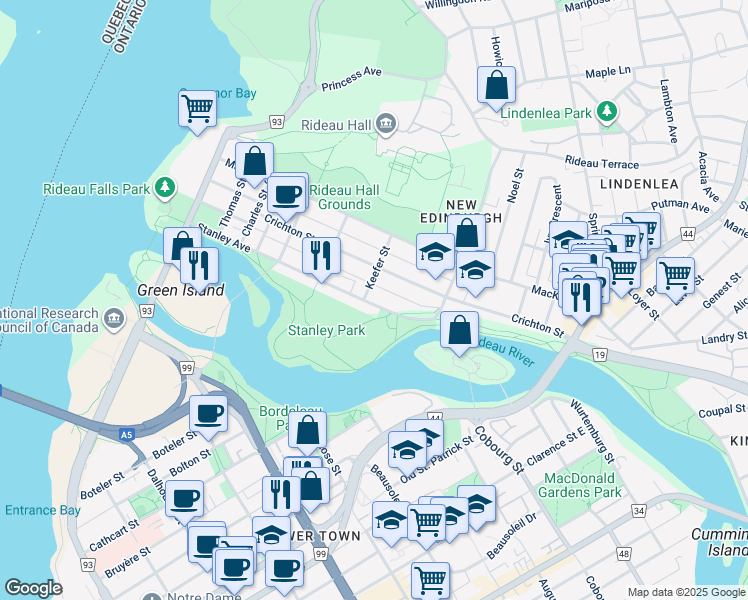Select the grocery cart marker near Genest St
The width and height of the screenshot is (748, 600).
[675, 276]
